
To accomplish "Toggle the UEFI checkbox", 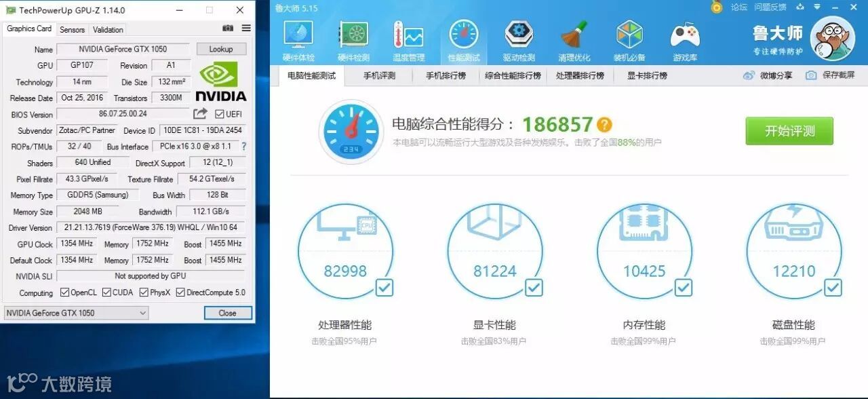I will (x=220, y=114).
